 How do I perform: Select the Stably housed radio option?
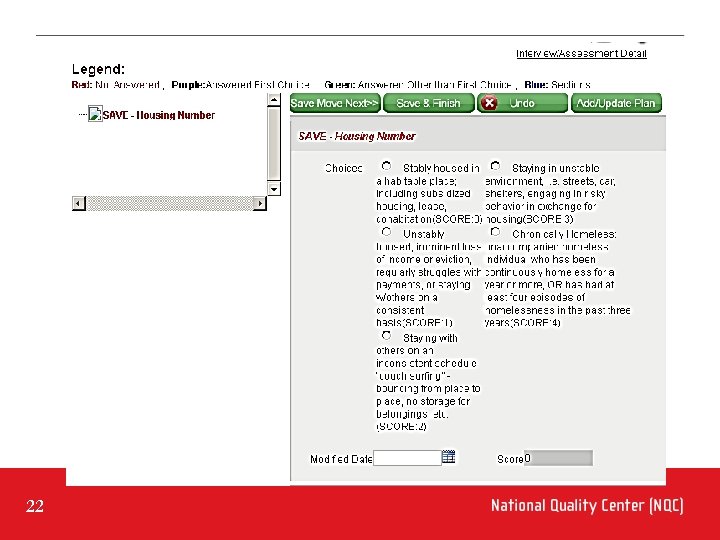click(387, 166)
